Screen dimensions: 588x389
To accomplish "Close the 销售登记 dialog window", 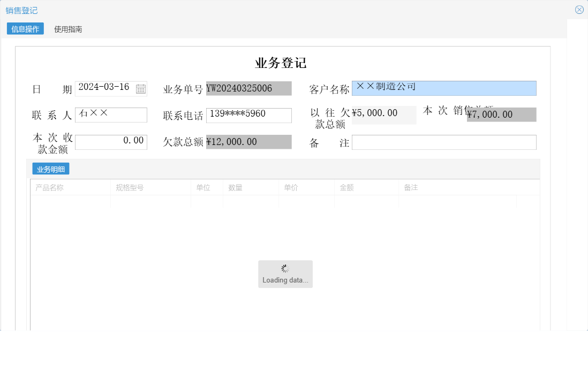I will pyautogui.click(x=579, y=9).
